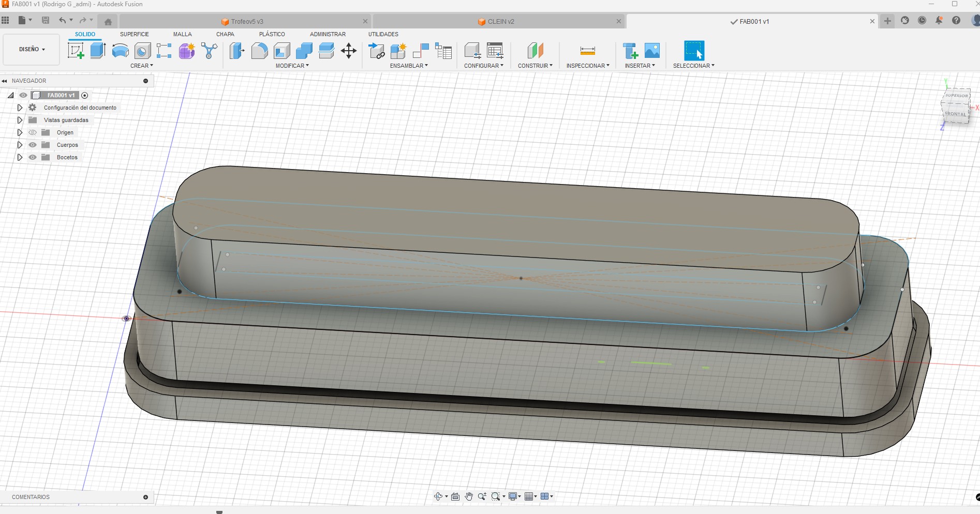Show the Origen folder in the browser
This screenshot has height=514, width=980.
[x=32, y=132]
